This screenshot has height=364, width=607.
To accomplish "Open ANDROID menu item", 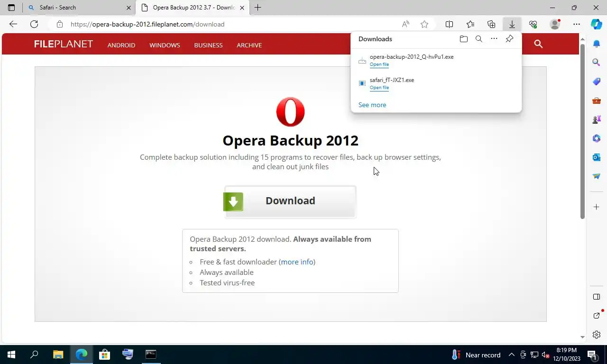I will pos(121,45).
